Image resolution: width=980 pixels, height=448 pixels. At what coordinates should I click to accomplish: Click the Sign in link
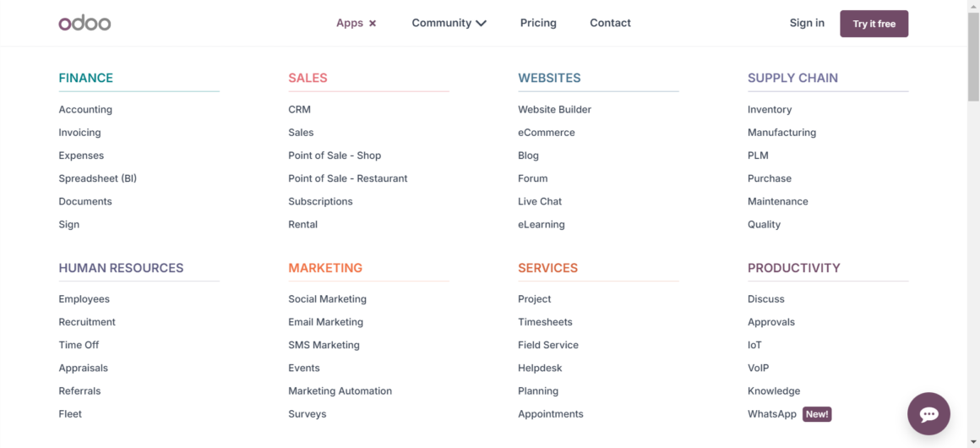click(x=807, y=23)
